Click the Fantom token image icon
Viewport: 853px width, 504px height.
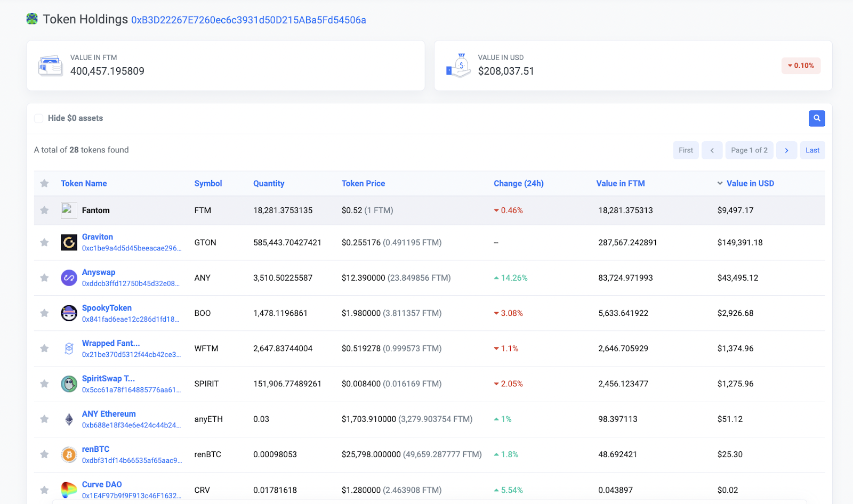[69, 210]
